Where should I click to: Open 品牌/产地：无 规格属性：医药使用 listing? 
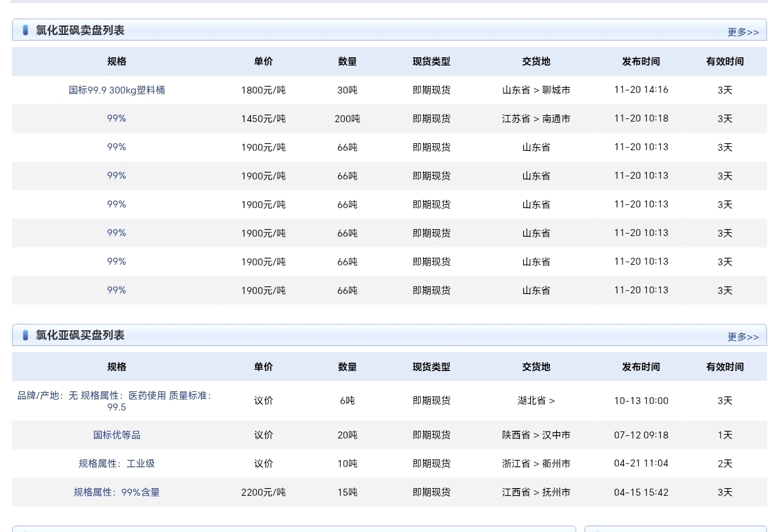115,401
